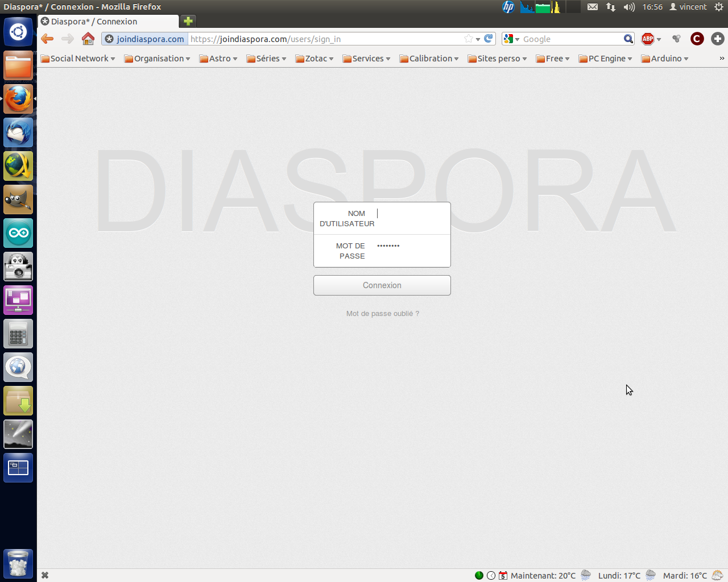Click the home icon in the toolbar
This screenshot has width=728, height=582.
click(88, 39)
